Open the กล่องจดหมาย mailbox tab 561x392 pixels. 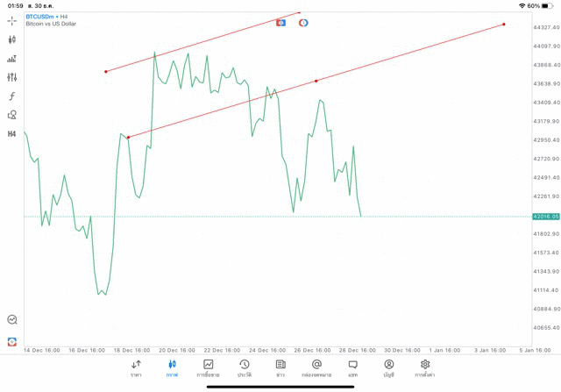coord(316,367)
